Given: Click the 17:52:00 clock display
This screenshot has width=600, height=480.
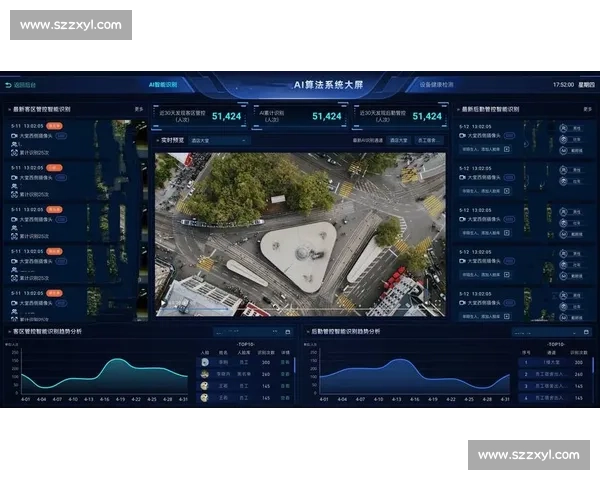Looking at the screenshot, I should point(563,85).
